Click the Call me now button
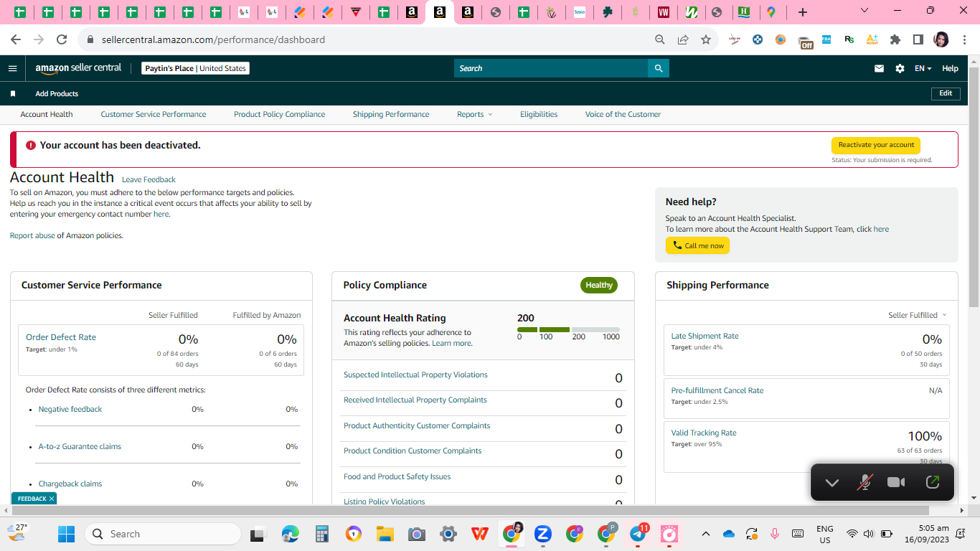Viewport: 980px width, 551px height. coord(697,245)
